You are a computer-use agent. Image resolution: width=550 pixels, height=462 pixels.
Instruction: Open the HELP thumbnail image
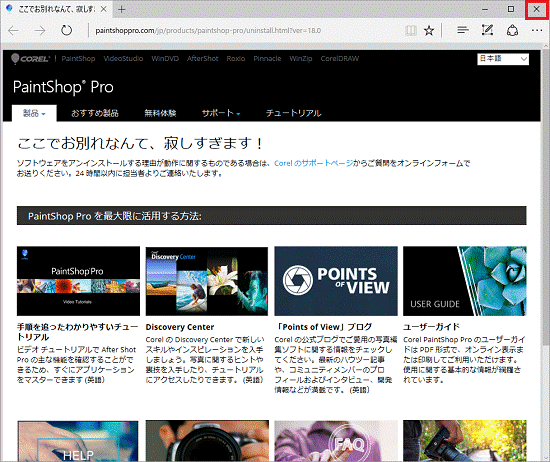(x=78, y=441)
